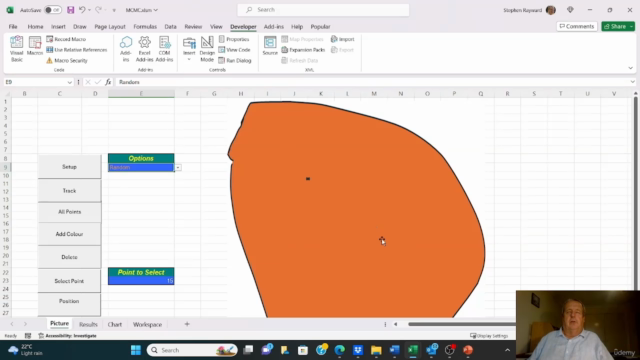Collapse the ribbon with the chevron
Viewport: 640px width, 360px height.
tap(631, 68)
